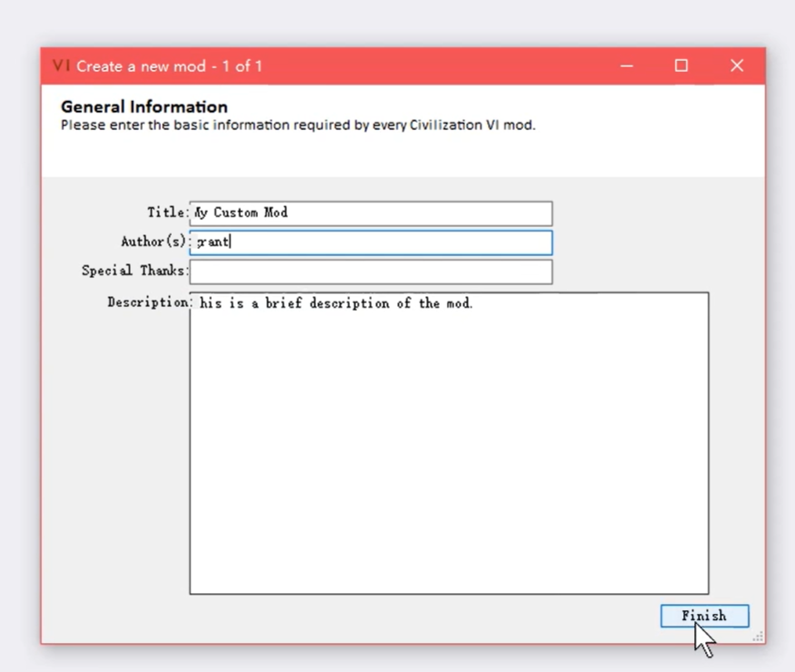Image resolution: width=795 pixels, height=672 pixels.
Task: Click the 'Title:' label
Action: click(168, 212)
